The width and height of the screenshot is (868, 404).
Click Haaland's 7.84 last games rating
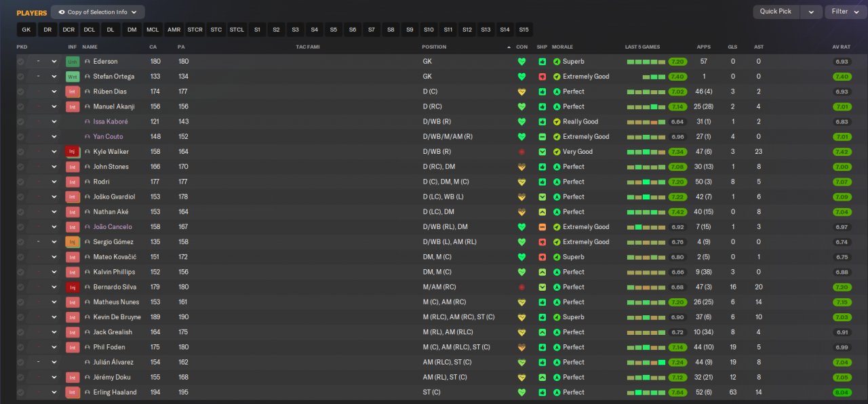click(677, 392)
